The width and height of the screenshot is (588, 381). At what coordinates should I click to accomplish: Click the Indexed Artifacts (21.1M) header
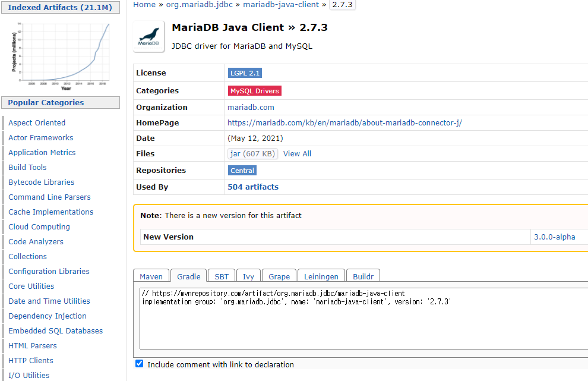61,8
